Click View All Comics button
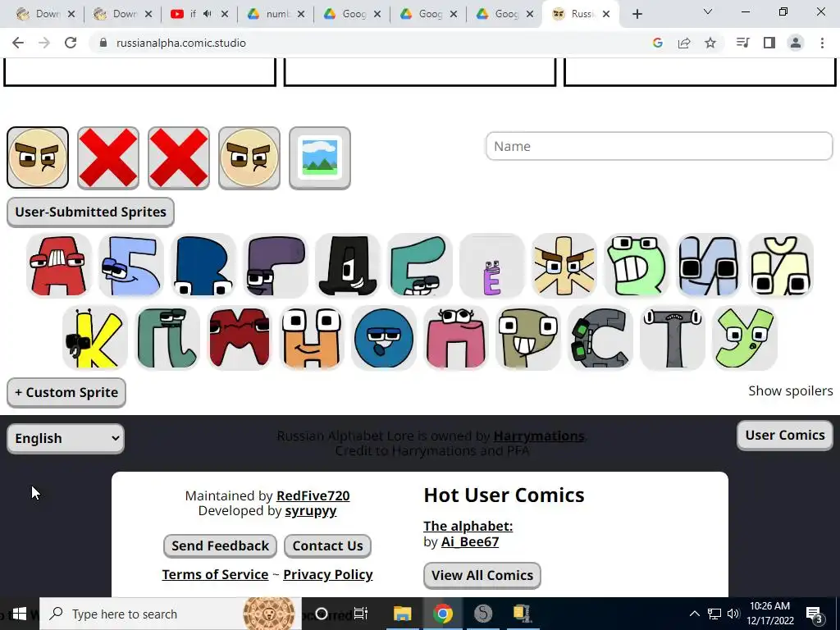The height and width of the screenshot is (630, 840). [482, 575]
